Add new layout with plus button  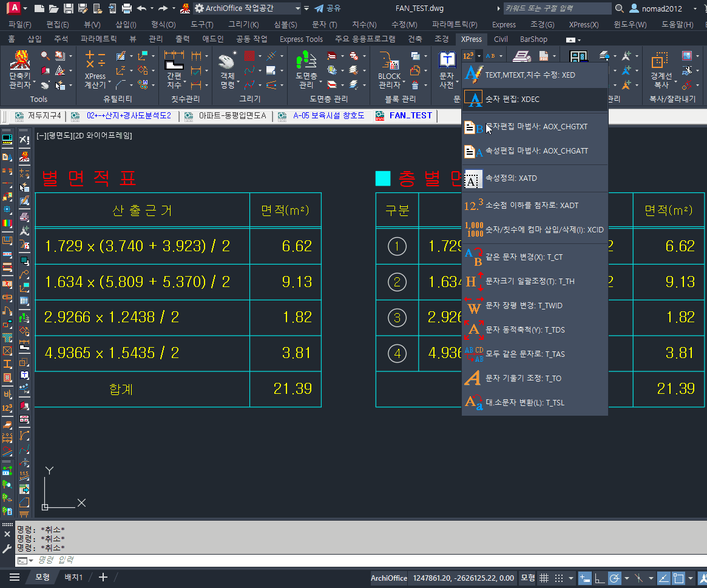(x=103, y=577)
